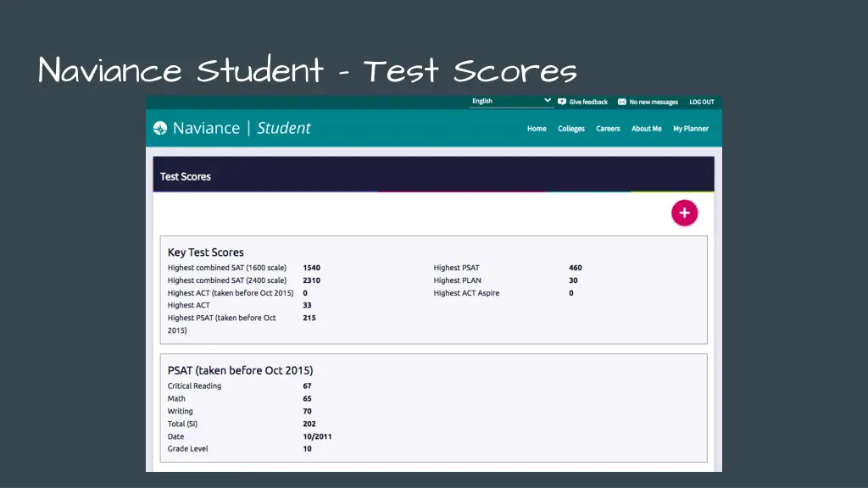
Task: Click the Total (SI) value 202
Action: (309, 424)
